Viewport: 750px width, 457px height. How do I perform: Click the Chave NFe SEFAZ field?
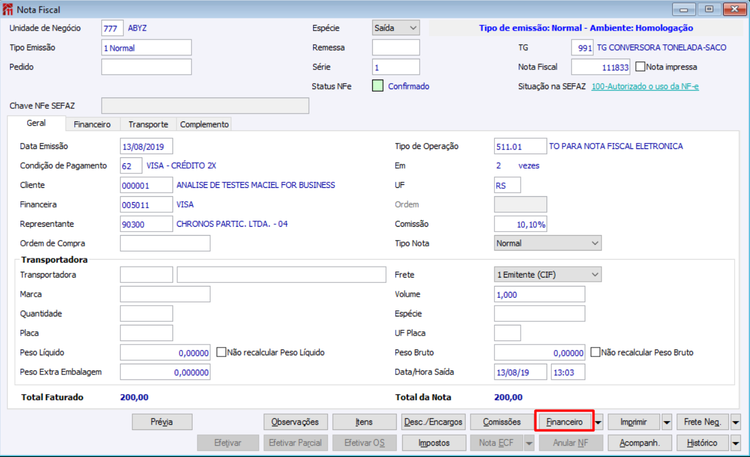point(205,106)
